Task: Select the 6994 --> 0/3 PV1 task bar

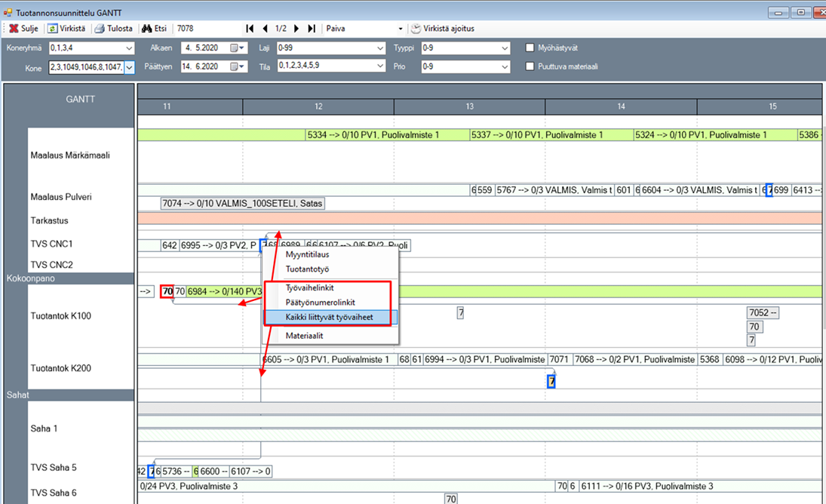Action: (484, 360)
